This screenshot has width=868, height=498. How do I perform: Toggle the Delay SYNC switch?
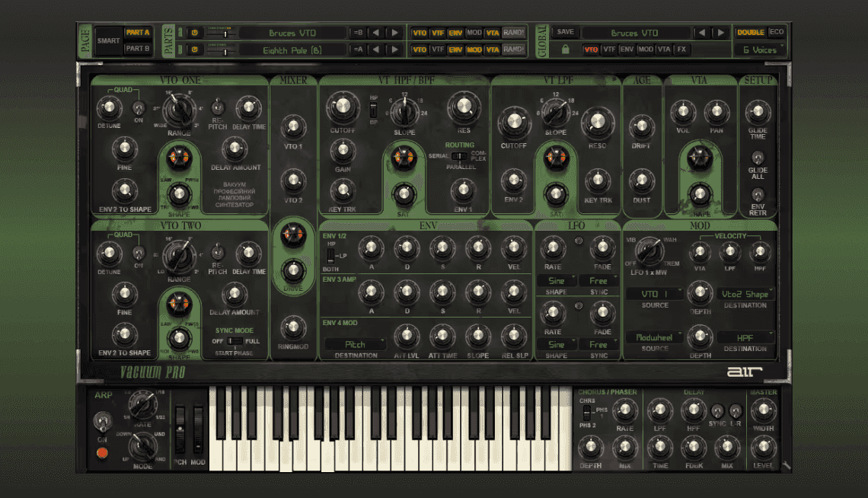coord(717,411)
